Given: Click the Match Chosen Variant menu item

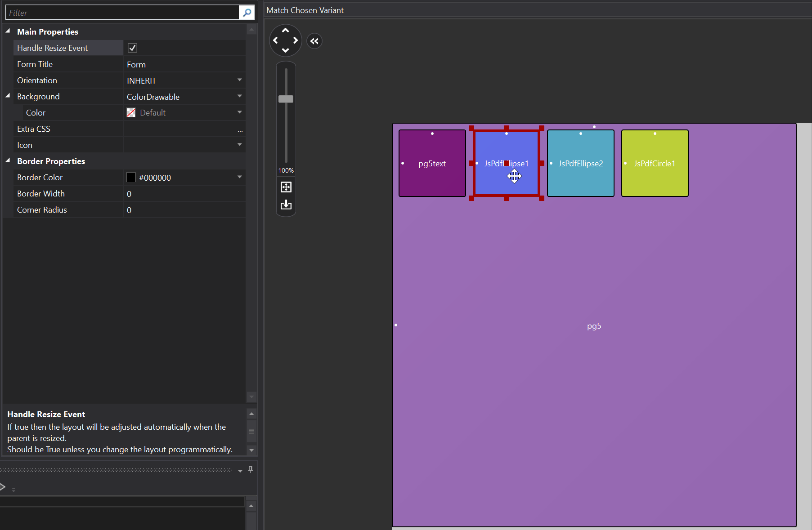Looking at the screenshot, I should click(305, 10).
